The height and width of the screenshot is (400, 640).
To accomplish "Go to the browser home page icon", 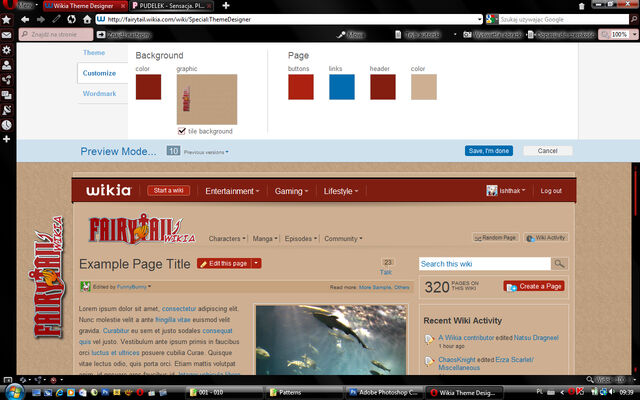I will click(87, 19).
